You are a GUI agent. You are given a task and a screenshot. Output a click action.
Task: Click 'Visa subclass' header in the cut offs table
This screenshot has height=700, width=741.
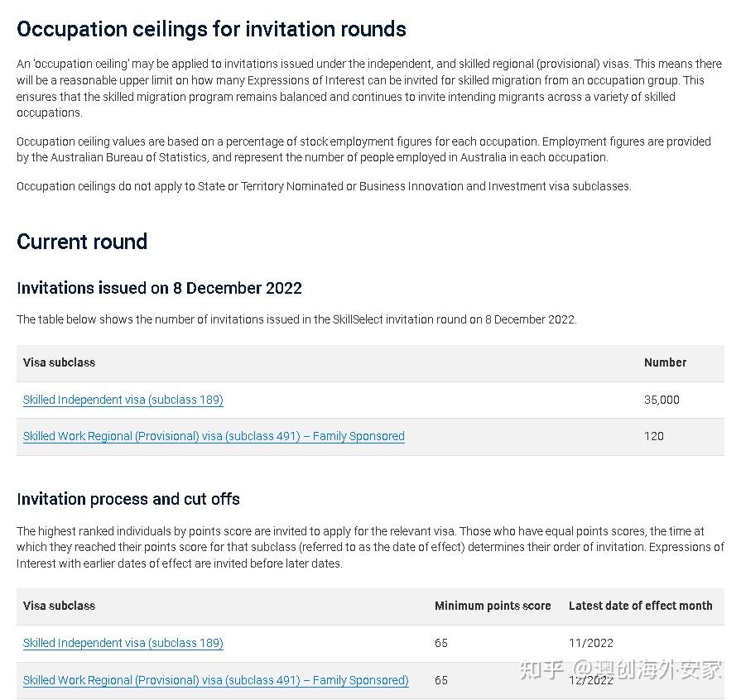[x=59, y=606]
